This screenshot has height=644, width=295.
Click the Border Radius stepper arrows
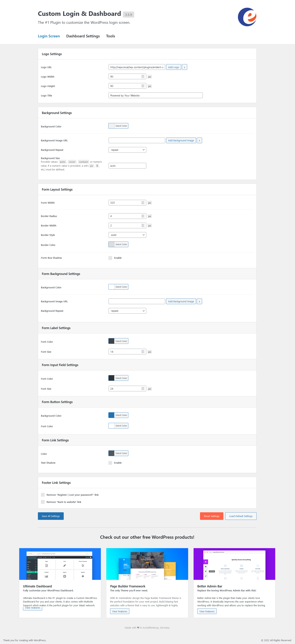pyautogui.click(x=143, y=216)
